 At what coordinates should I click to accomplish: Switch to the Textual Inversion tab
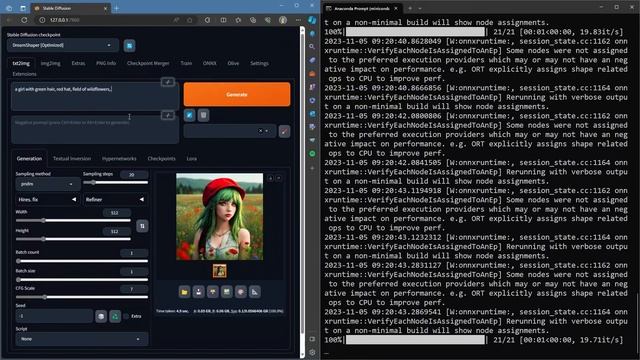point(72,159)
